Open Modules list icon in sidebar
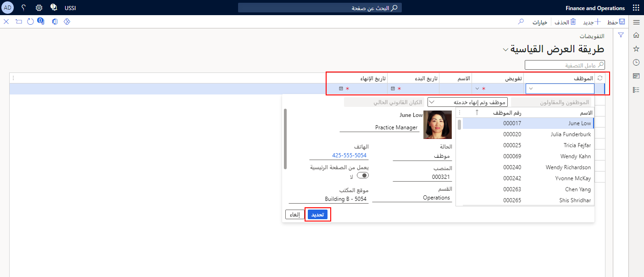 click(636, 89)
